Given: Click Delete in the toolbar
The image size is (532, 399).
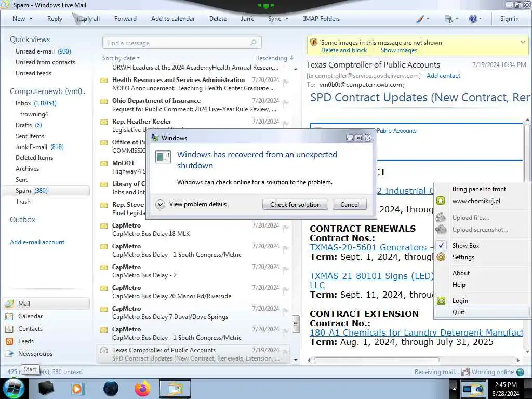Looking at the screenshot, I should click(218, 19).
